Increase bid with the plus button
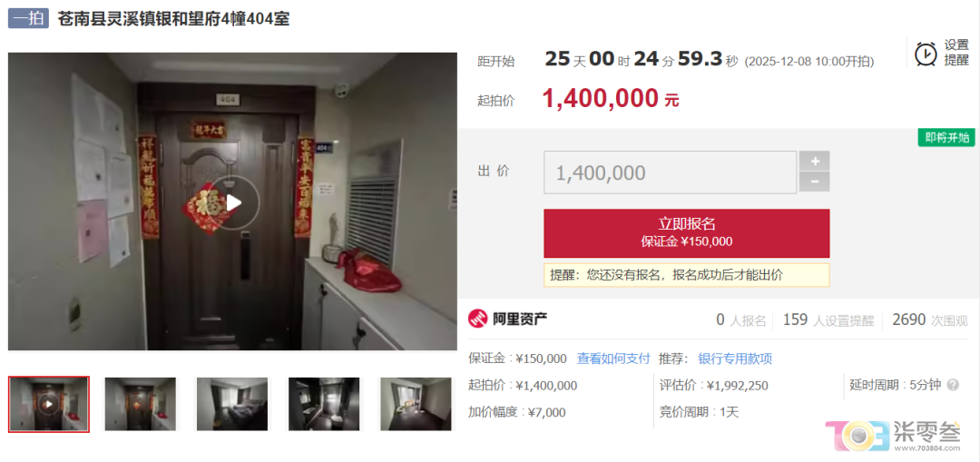The height and width of the screenshot is (462, 980). pyautogui.click(x=814, y=161)
